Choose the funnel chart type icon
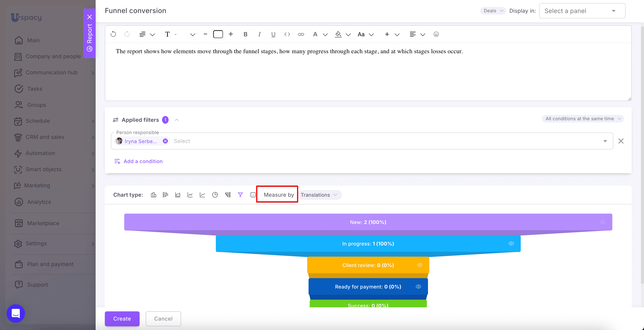 click(240, 195)
